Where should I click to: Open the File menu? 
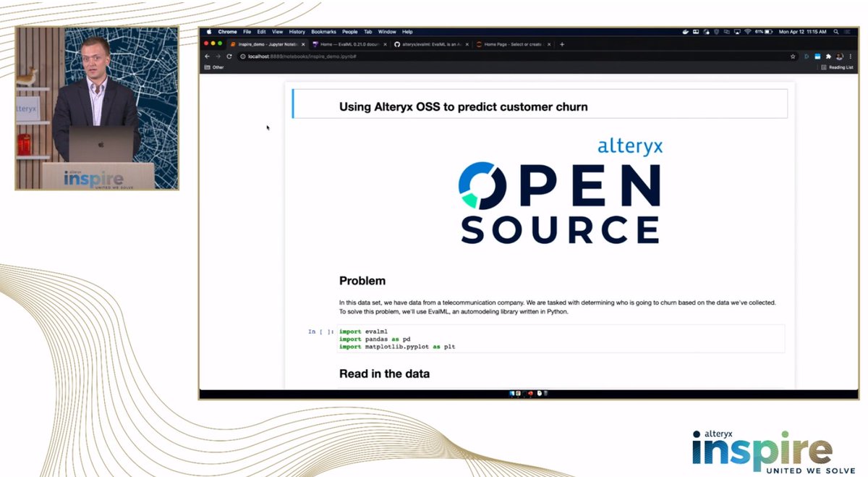coord(247,32)
